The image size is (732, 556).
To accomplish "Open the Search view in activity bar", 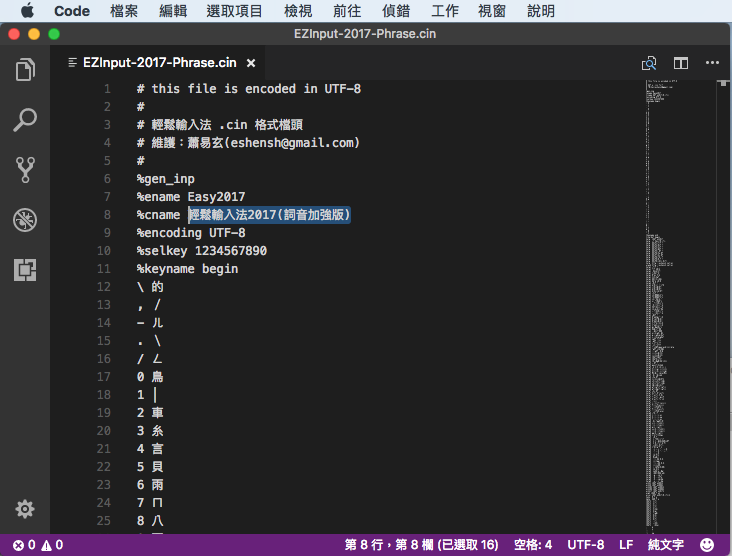I will (25, 120).
